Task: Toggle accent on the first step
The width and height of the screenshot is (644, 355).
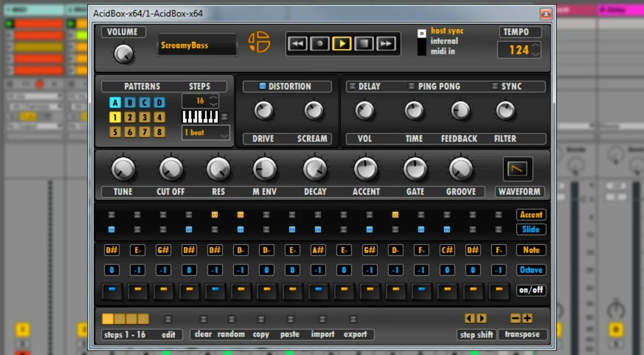Action: pos(111,215)
